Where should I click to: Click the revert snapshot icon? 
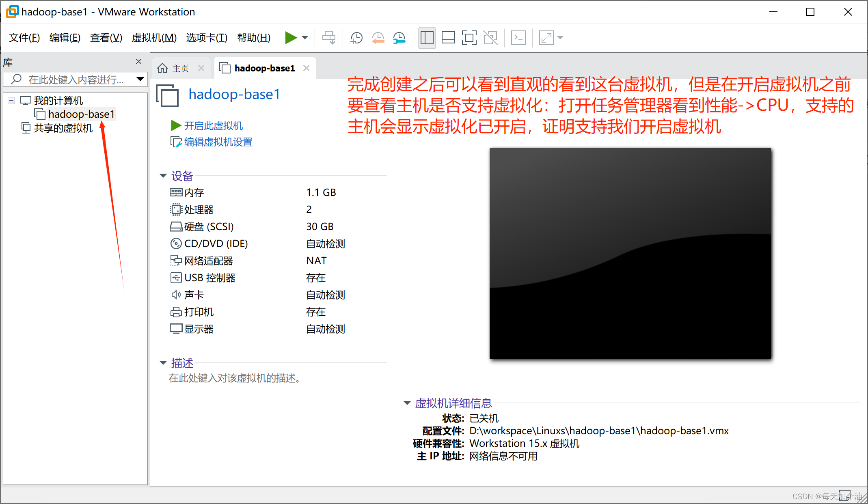point(377,37)
